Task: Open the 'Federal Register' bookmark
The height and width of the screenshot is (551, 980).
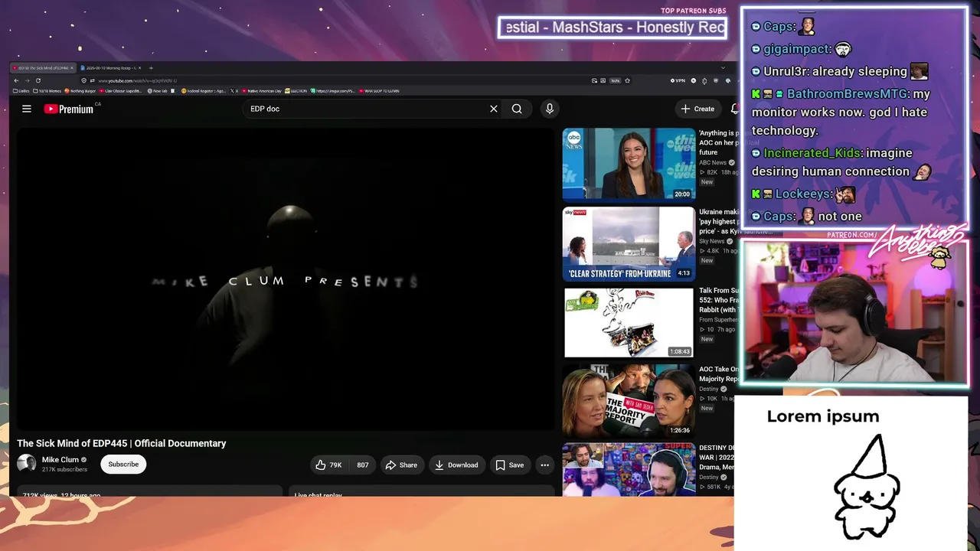Action: (204, 91)
